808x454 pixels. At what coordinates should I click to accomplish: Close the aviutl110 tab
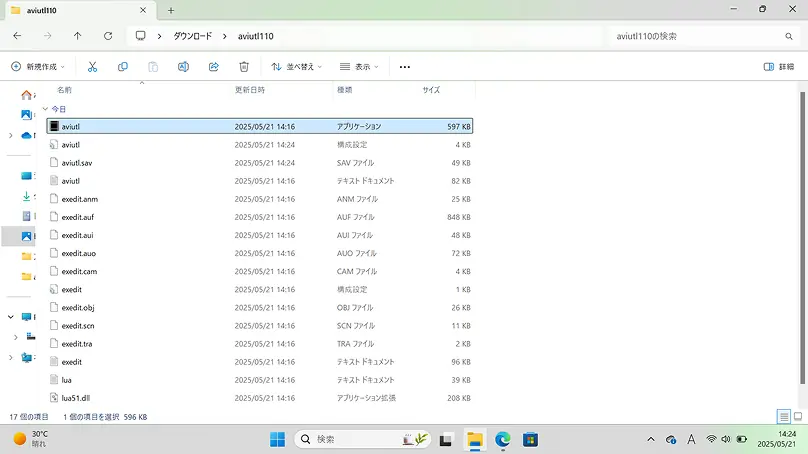(x=143, y=10)
